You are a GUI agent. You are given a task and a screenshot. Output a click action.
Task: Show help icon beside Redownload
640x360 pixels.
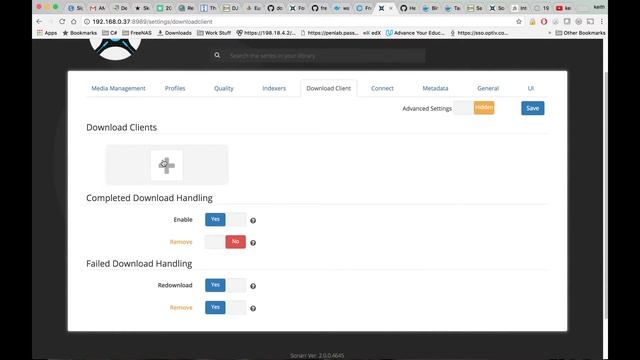pyautogui.click(x=253, y=286)
